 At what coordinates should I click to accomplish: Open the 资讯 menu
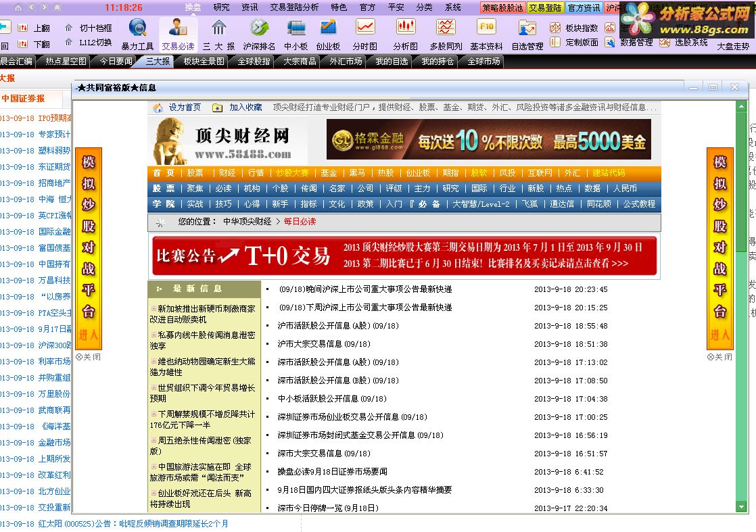click(250, 7)
